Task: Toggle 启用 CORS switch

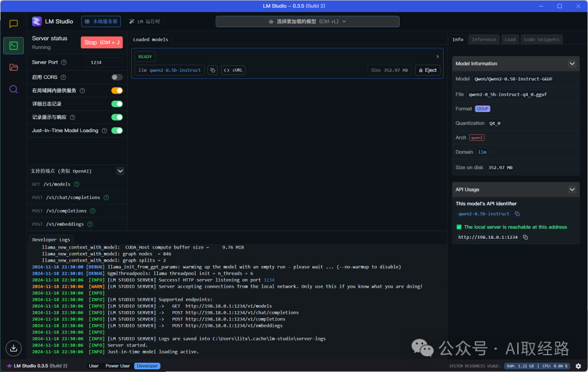Action: pyautogui.click(x=117, y=77)
